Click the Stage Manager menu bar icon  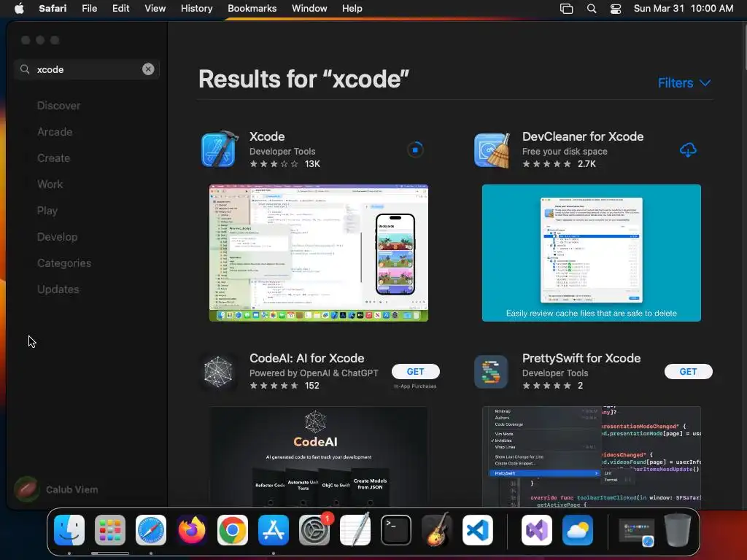pyautogui.click(x=566, y=9)
